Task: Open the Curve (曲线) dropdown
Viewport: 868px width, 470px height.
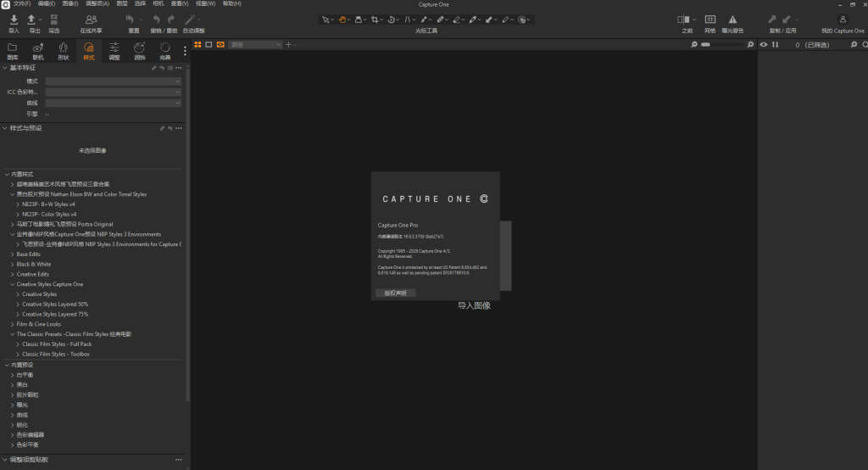Action: [113, 104]
